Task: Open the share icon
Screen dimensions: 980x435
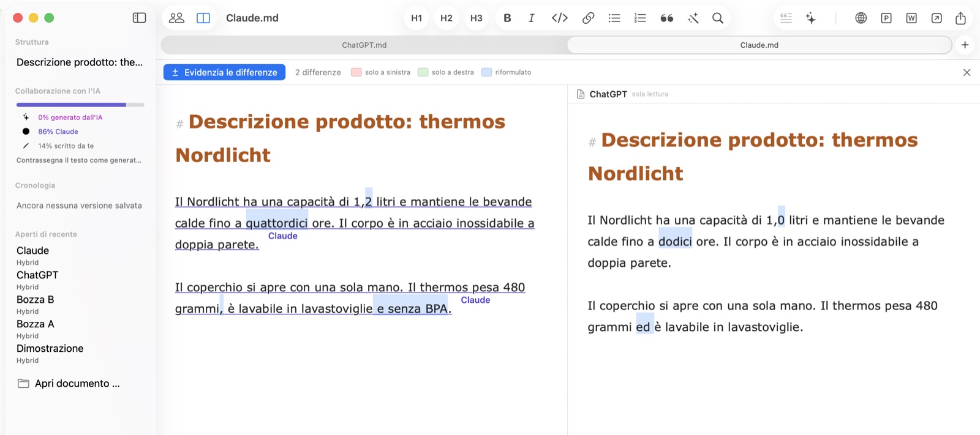Action: pos(961,18)
